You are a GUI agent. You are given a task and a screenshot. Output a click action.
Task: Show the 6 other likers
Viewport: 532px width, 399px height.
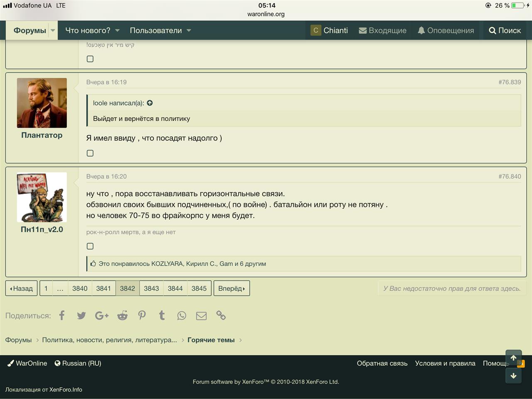[253, 264]
